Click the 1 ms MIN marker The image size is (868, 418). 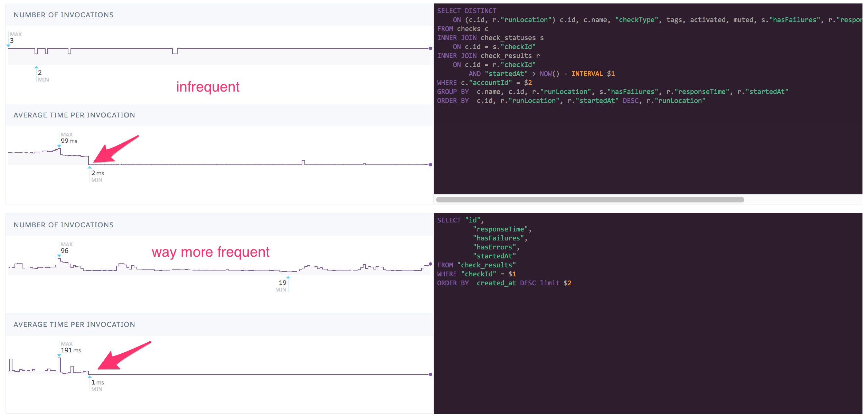pyautogui.click(x=97, y=382)
